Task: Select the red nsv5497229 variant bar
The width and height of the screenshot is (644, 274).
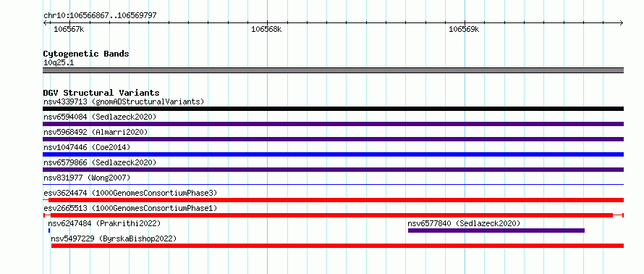Action: 338,246
